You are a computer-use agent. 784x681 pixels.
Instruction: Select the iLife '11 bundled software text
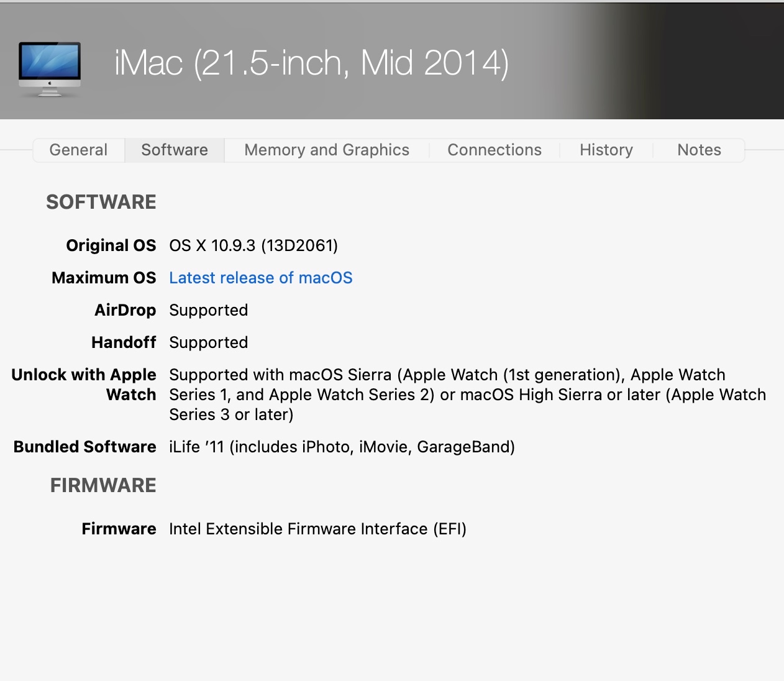pyautogui.click(x=342, y=447)
